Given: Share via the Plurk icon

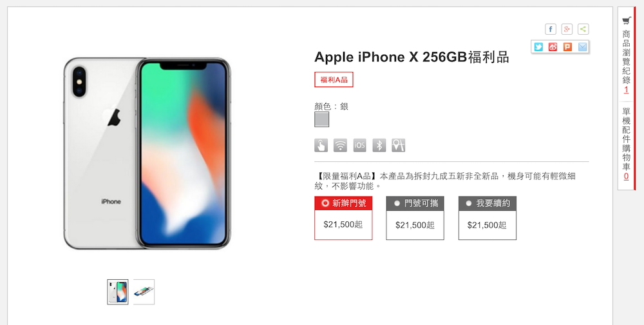Looking at the screenshot, I should (567, 47).
